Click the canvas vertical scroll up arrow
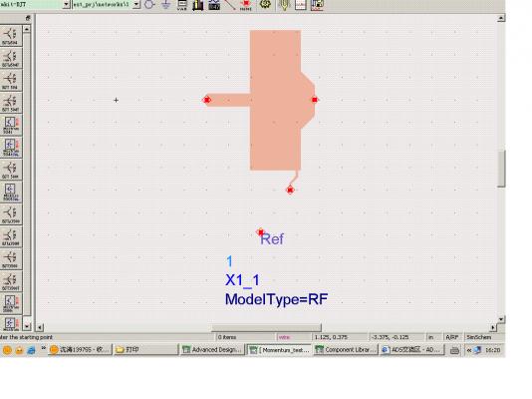Image resolution: width=532 pixels, height=399 pixels. (501, 18)
